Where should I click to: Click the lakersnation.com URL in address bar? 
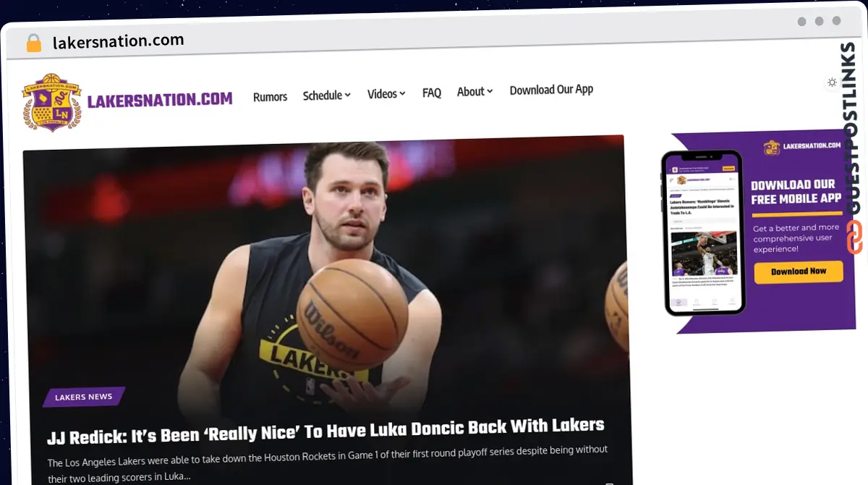coord(119,41)
